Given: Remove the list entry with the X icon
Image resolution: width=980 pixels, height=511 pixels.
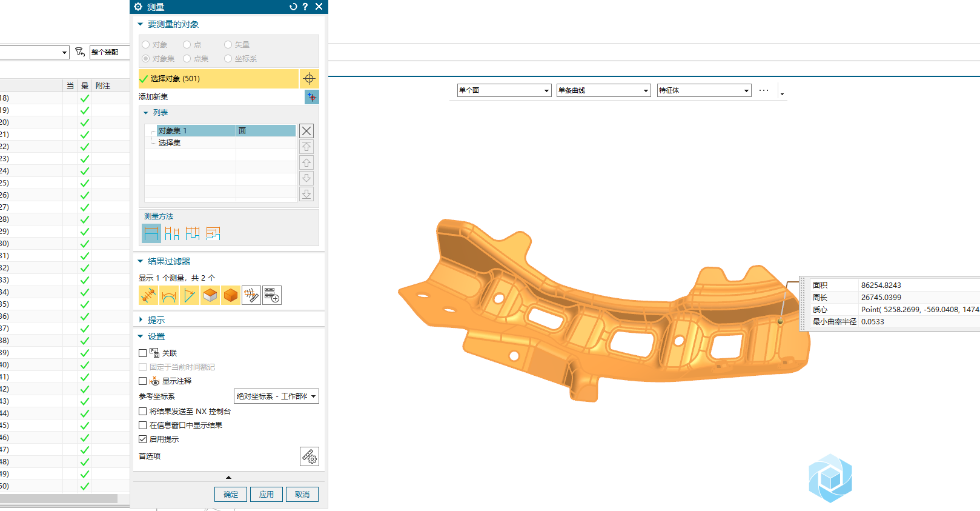Looking at the screenshot, I should click(306, 131).
